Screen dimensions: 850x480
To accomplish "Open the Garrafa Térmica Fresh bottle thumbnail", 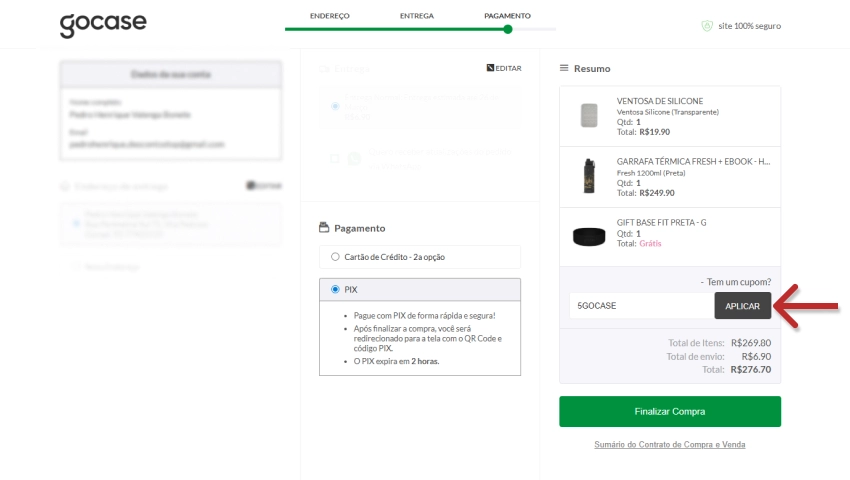I will [589, 176].
